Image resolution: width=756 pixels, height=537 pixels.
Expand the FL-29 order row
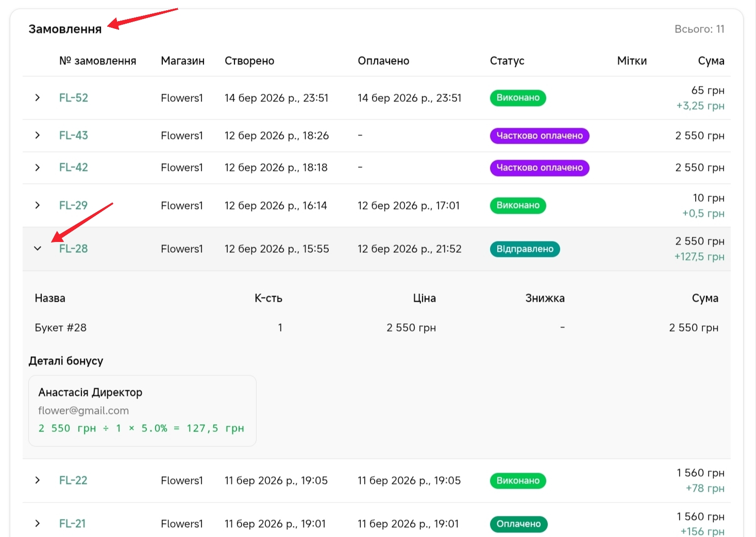pyautogui.click(x=37, y=205)
